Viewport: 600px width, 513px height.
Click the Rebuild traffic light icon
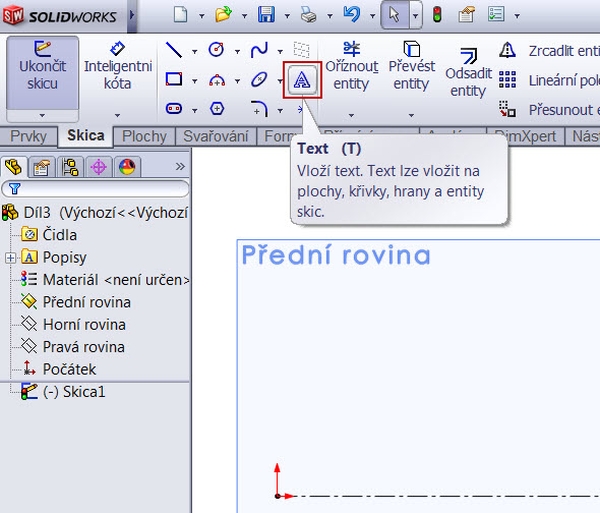click(437, 15)
